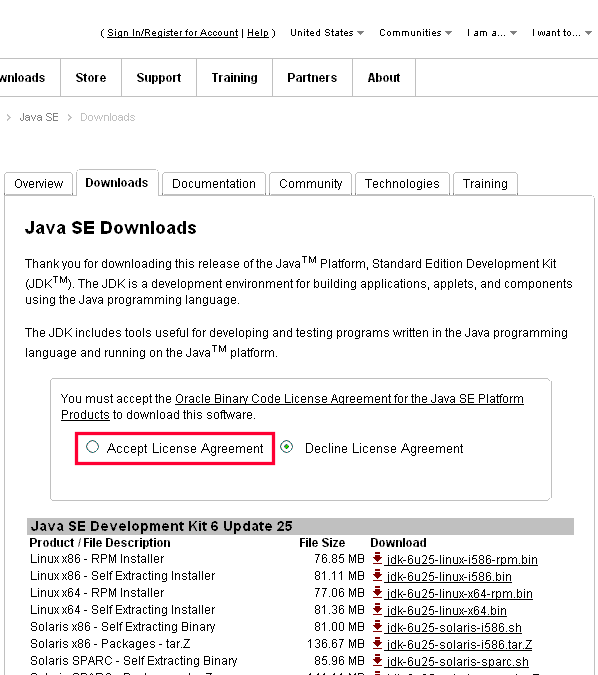This screenshot has height=675, width=598.
Task: Switch to the Community tab
Action: point(310,184)
